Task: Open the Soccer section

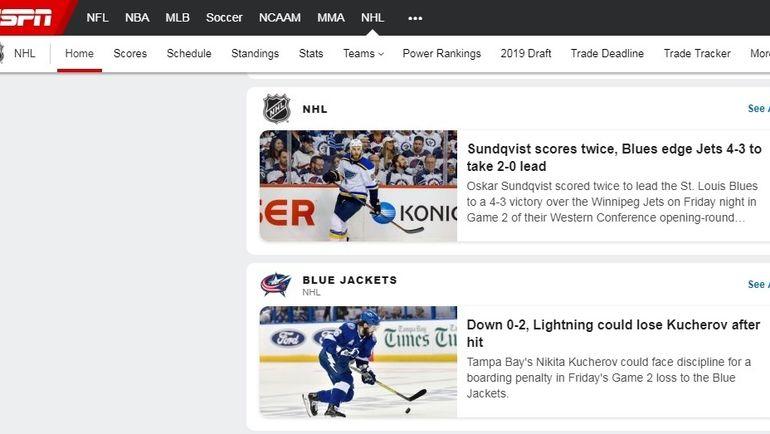Action: click(224, 18)
